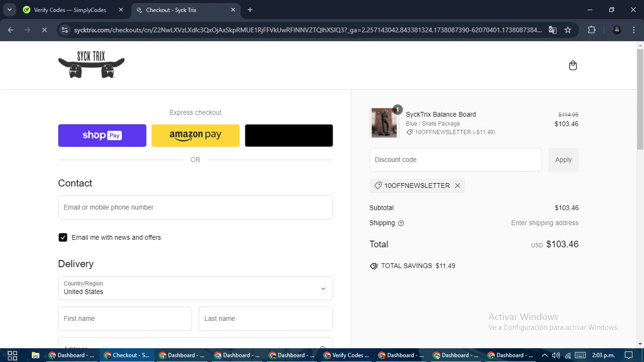Switch to Checkout taskbar window
The image size is (644, 362).
[127, 356]
